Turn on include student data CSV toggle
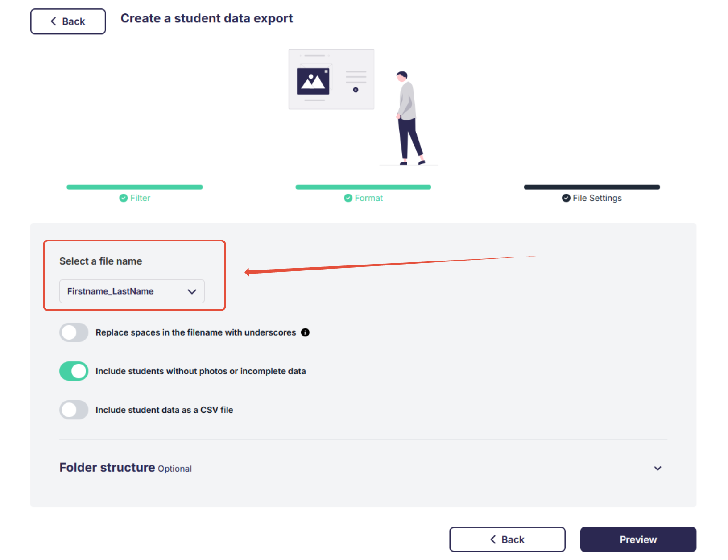Screen dimensions: 728x560 point(74,410)
